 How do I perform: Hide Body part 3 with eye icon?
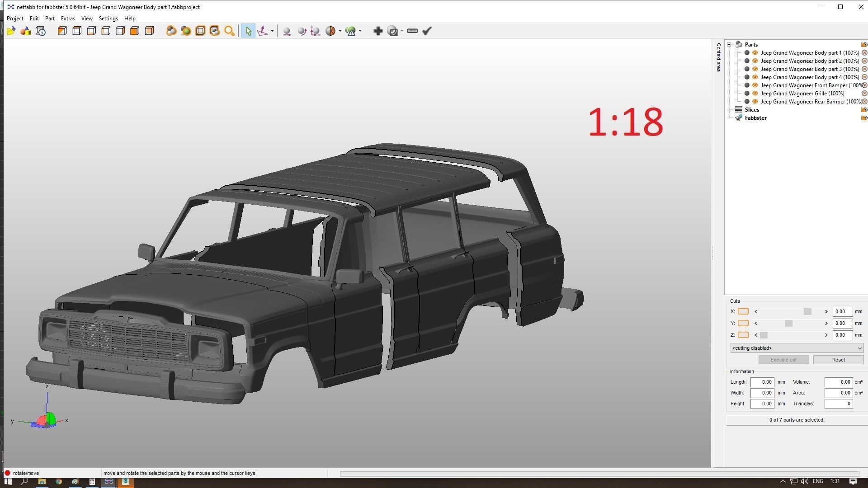(755, 69)
